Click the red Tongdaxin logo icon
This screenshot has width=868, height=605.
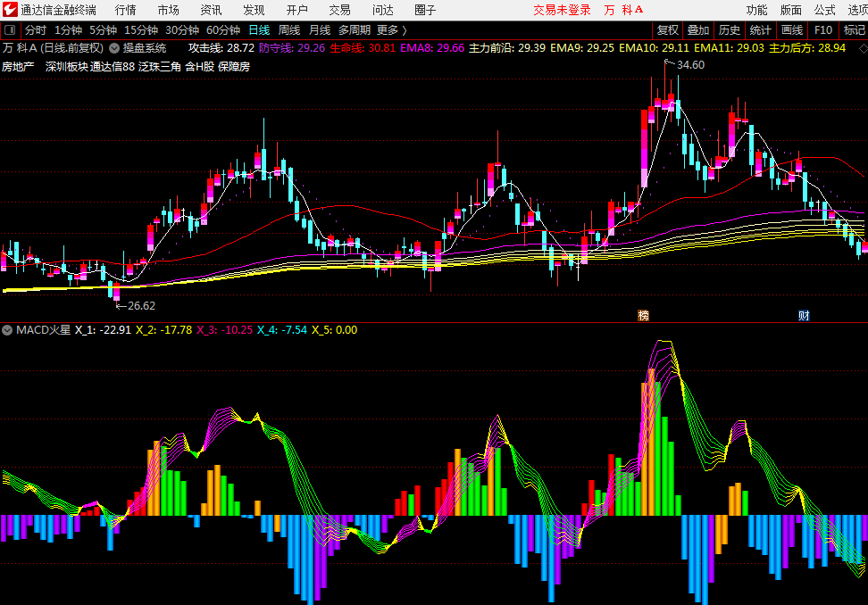point(10,10)
